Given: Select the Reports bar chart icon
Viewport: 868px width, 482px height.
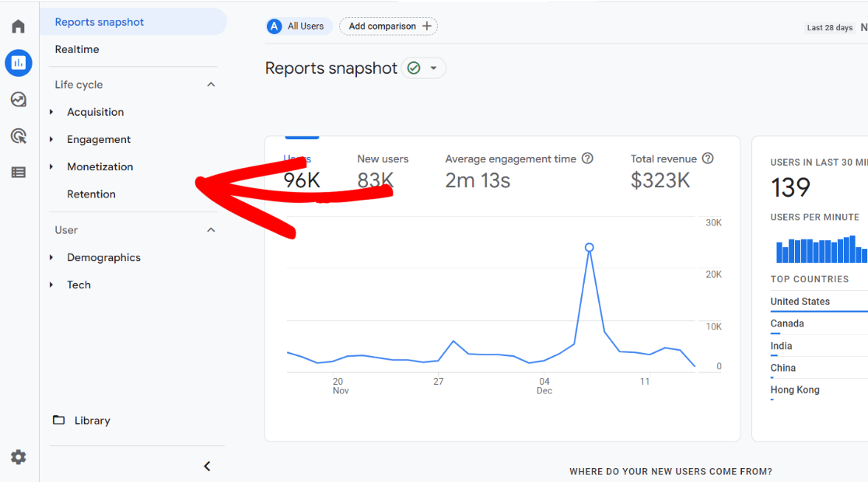Looking at the screenshot, I should (x=19, y=63).
